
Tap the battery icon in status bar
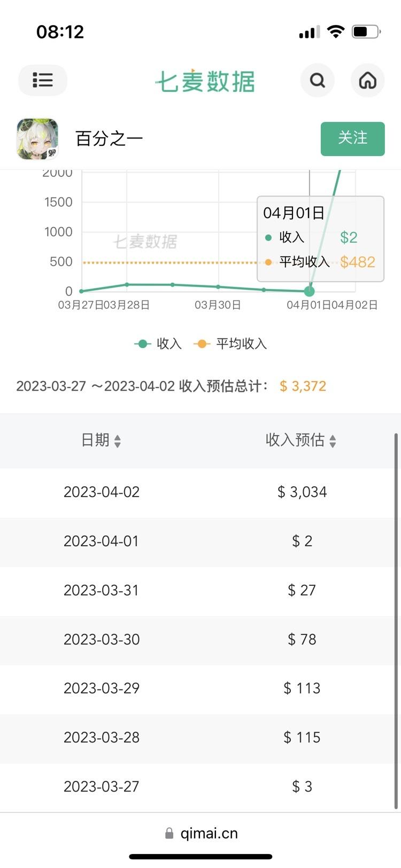click(x=366, y=32)
